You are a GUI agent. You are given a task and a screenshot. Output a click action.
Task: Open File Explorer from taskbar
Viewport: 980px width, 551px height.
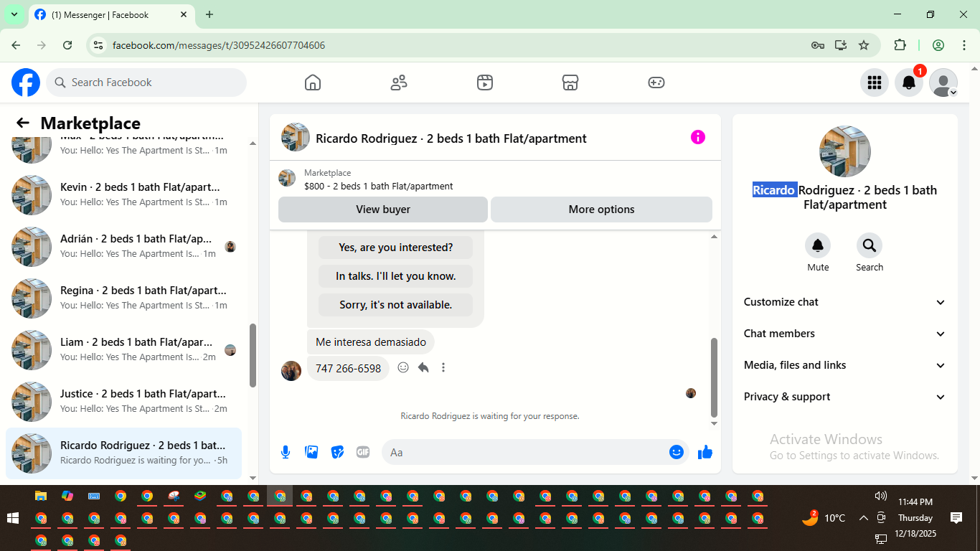41,496
